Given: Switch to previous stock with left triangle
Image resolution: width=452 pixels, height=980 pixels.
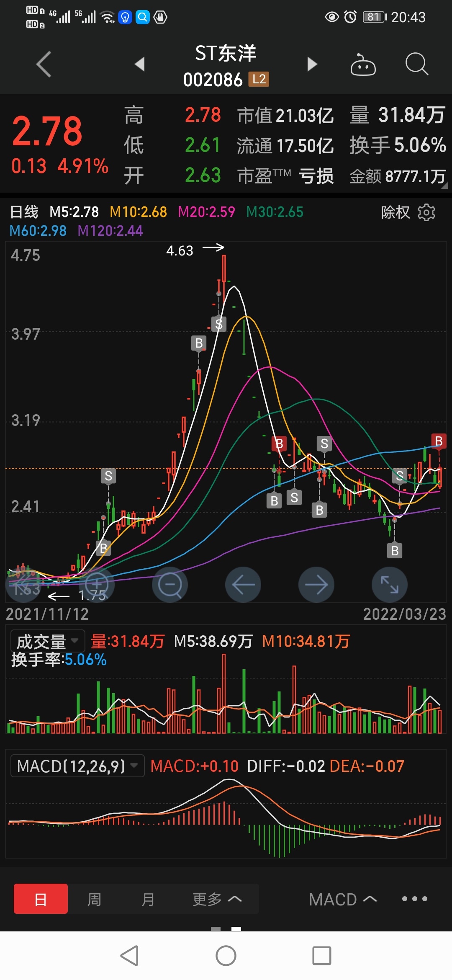Looking at the screenshot, I should 140,64.
